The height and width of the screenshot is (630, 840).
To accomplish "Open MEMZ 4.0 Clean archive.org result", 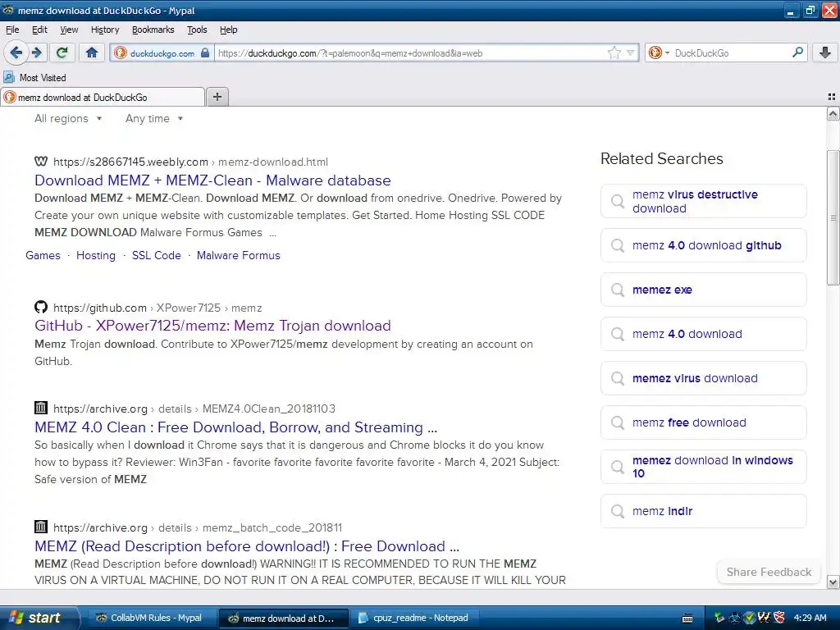I will coord(235,427).
